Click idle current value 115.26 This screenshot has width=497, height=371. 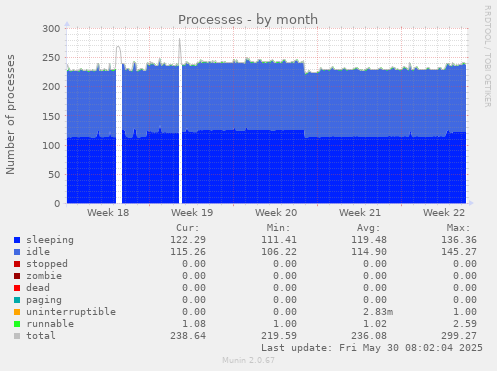pyautogui.click(x=188, y=252)
